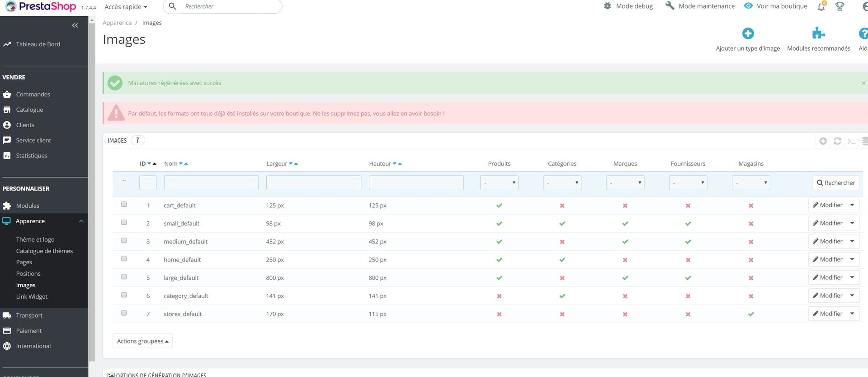Click the eye icon for Voir ma boutique
868x377 pixels.
pyautogui.click(x=749, y=6)
